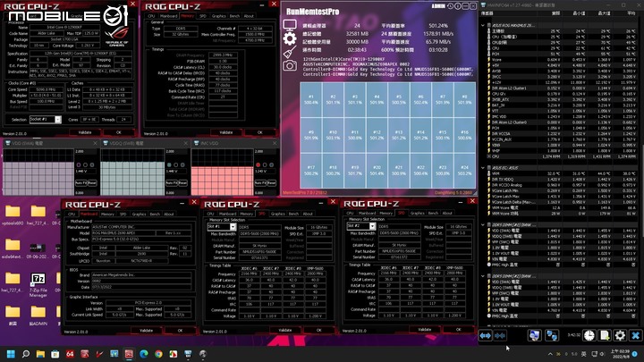Click Auto Fit in VDD (SWA) graph
The height and width of the screenshot is (362, 644).
pos(80,182)
